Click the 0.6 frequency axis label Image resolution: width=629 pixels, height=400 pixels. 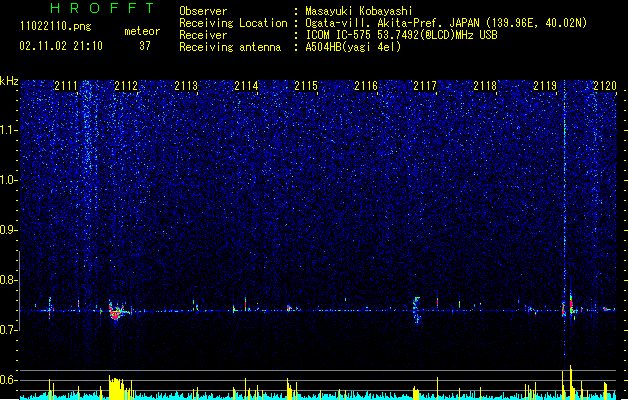pyautogui.click(x=9, y=380)
